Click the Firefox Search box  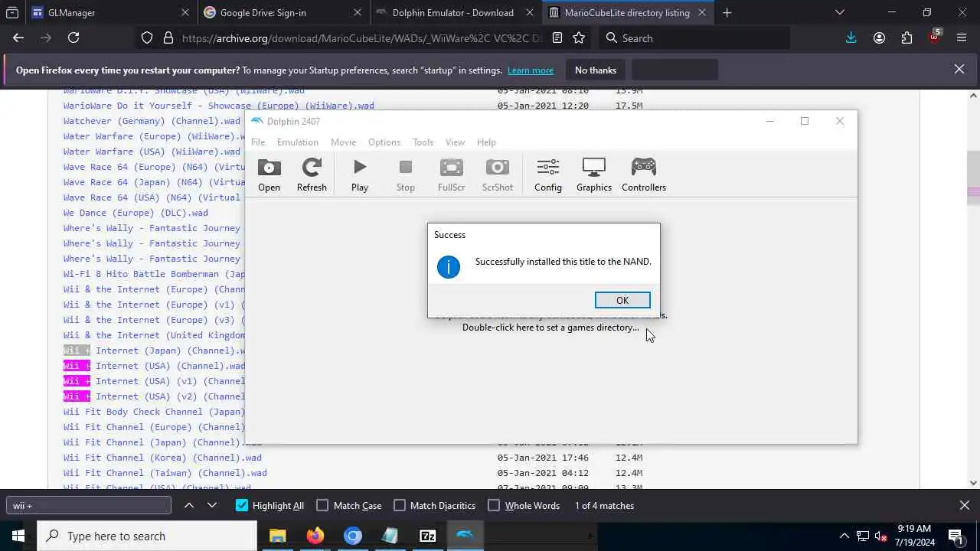(694, 37)
